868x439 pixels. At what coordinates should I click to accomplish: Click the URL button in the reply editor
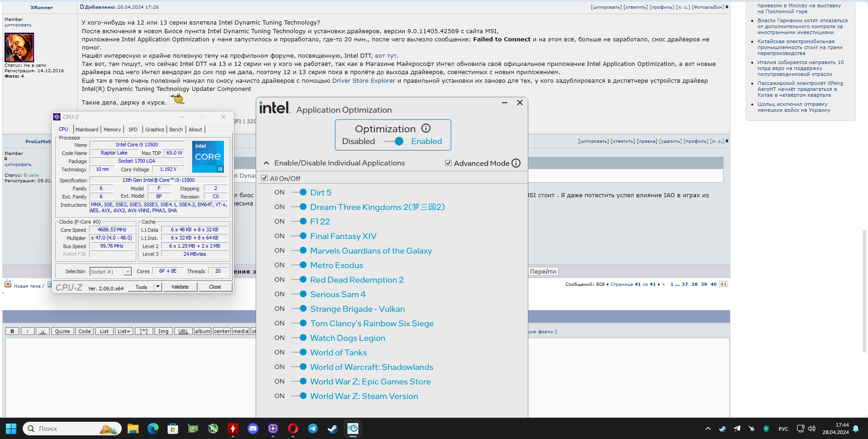(184, 331)
